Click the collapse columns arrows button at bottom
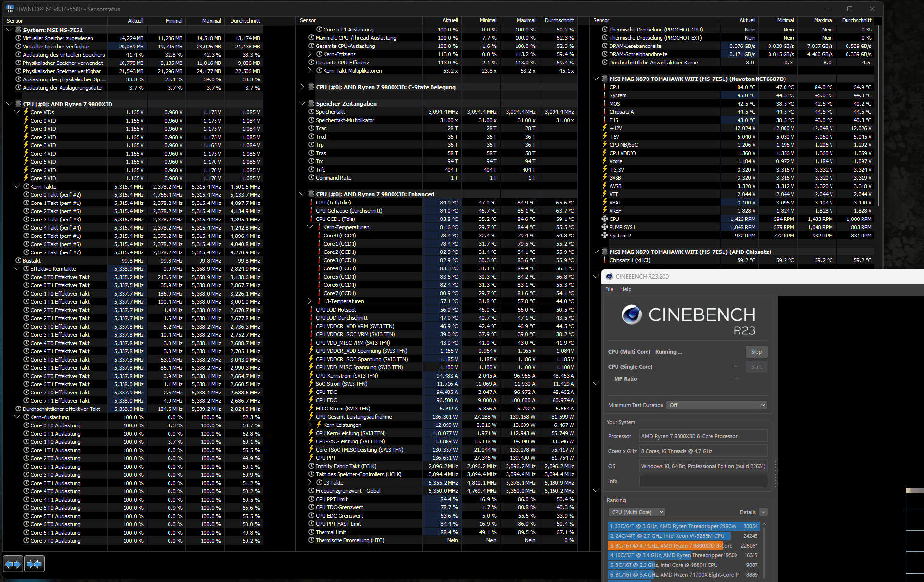 [34, 564]
